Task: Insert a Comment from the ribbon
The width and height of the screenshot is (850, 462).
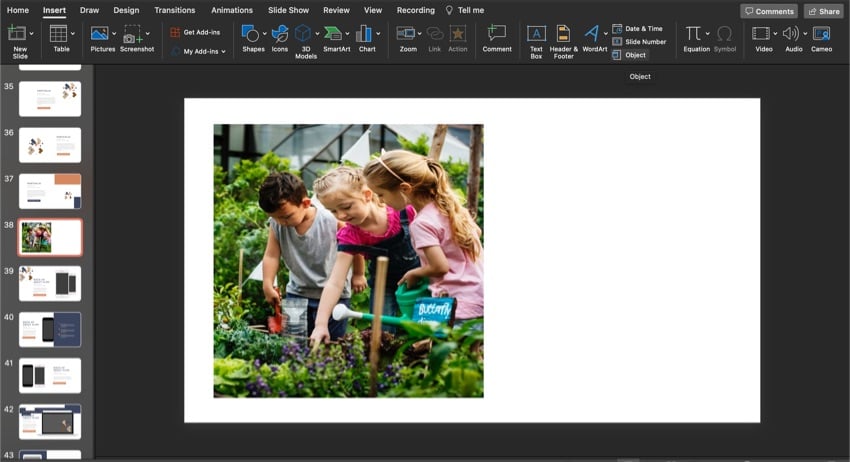Action: click(497, 34)
